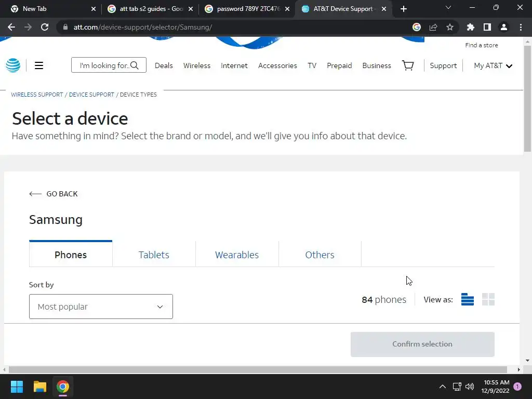This screenshot has width=532, height=399.
Task: Show hidden system tray icons
Action: 443,387
